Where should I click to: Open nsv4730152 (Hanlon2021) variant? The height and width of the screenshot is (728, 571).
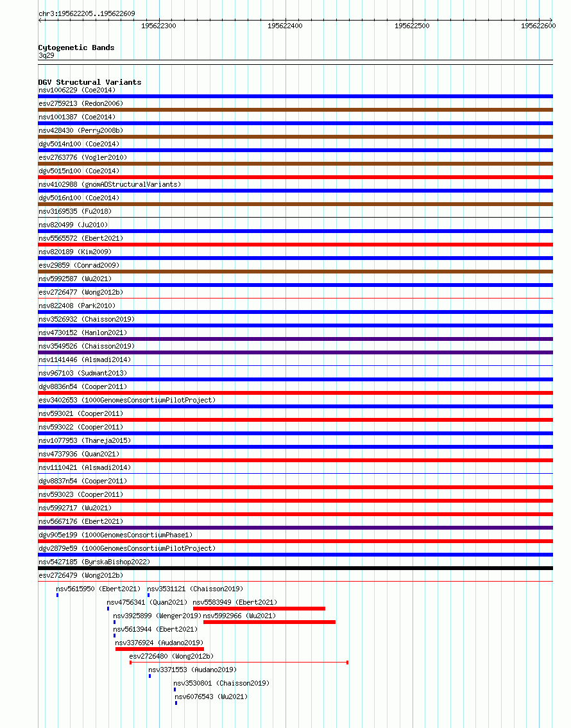pos(83,333)
